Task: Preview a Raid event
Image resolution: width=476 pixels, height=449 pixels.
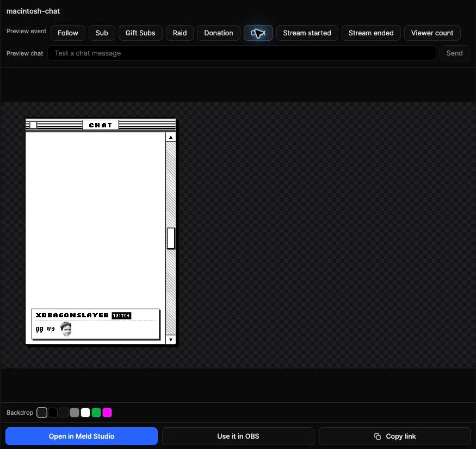Action: click(x=180, y=33)
